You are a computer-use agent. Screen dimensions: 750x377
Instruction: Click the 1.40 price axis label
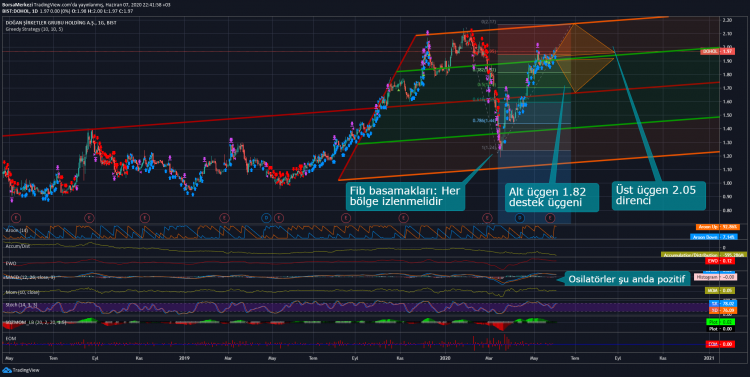click(728, 129)
